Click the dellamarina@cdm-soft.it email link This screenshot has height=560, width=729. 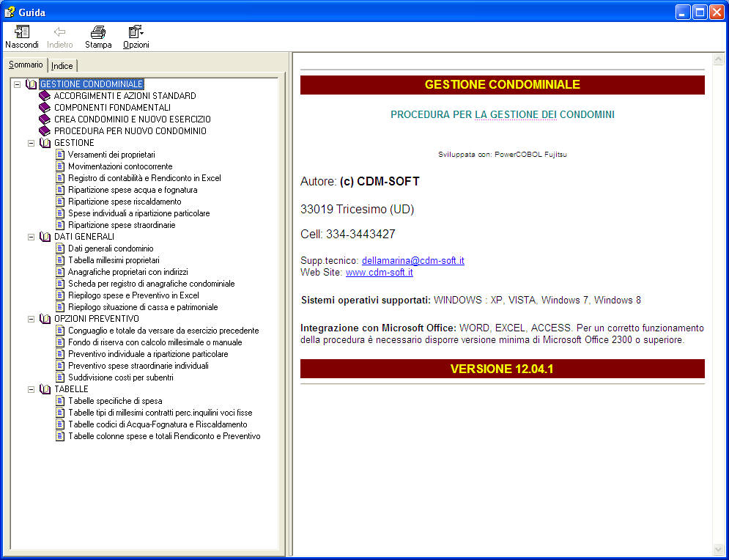[x=412, y=260]
